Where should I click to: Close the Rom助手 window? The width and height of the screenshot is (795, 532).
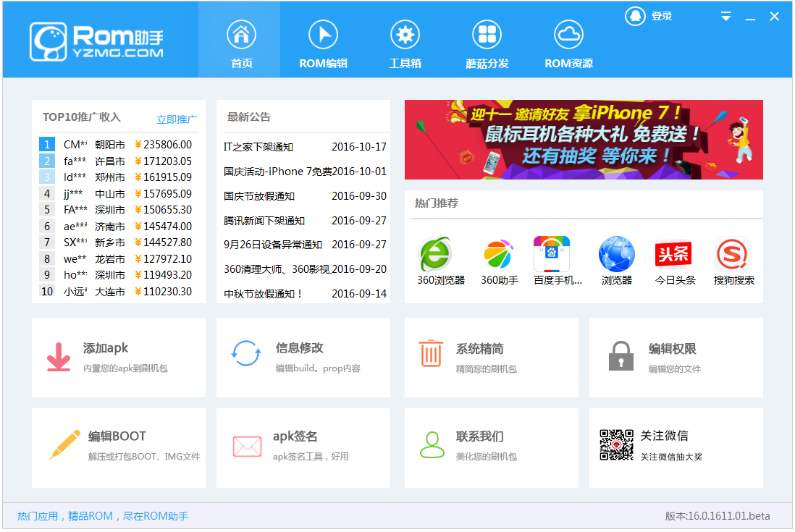tap(774, 16)
